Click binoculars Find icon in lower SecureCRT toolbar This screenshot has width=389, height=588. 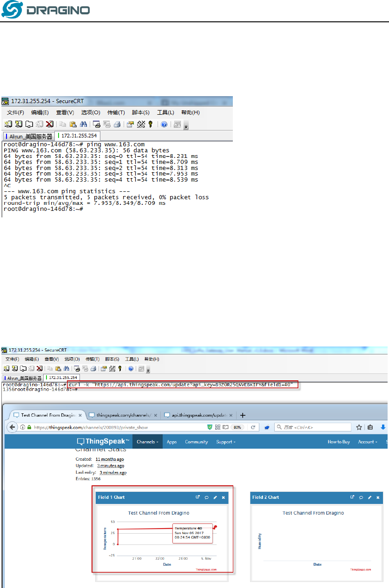tap(66, 368)
